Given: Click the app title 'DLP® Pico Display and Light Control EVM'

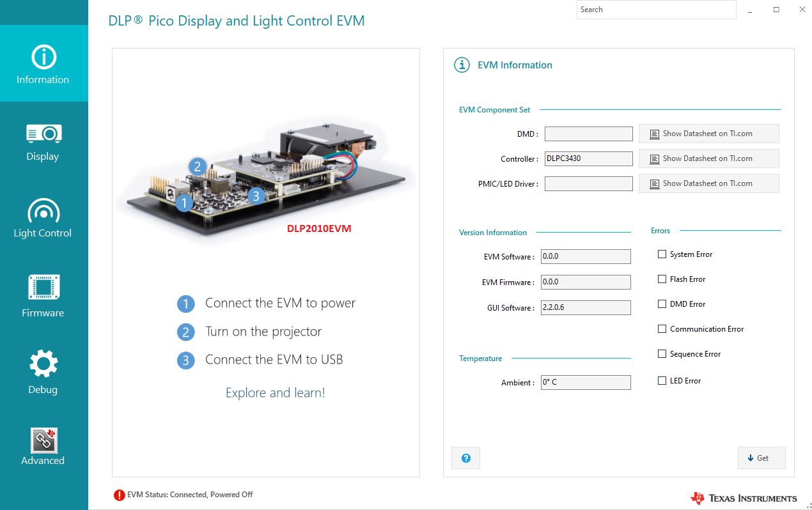Looking at the screenshot, I should [237, 20].
